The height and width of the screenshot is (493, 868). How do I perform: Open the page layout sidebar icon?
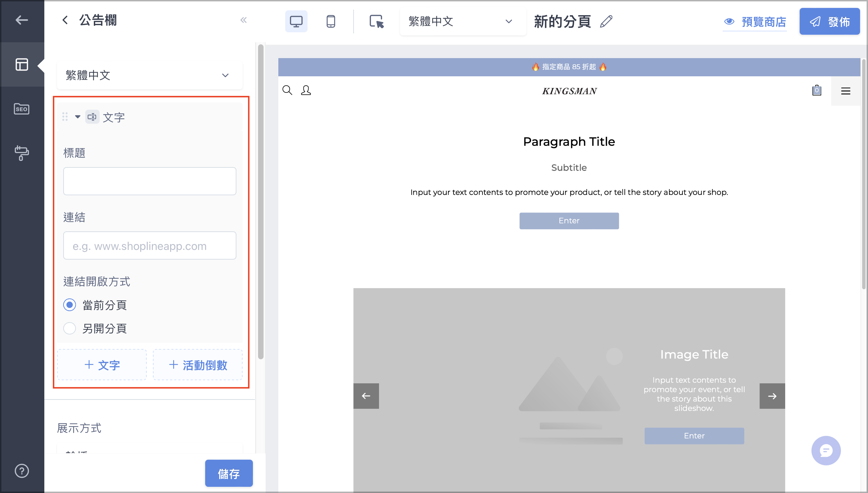click(x=22, y=65)
